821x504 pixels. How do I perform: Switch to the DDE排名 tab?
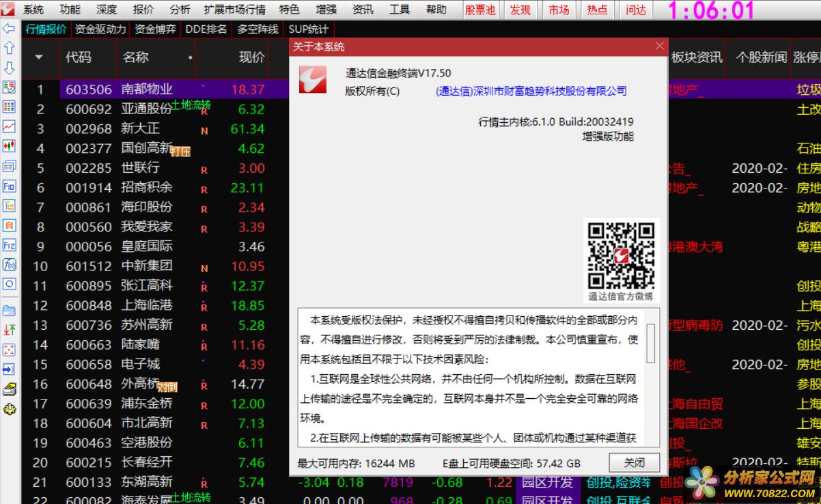pyautogui.click(x=206, y=29)
